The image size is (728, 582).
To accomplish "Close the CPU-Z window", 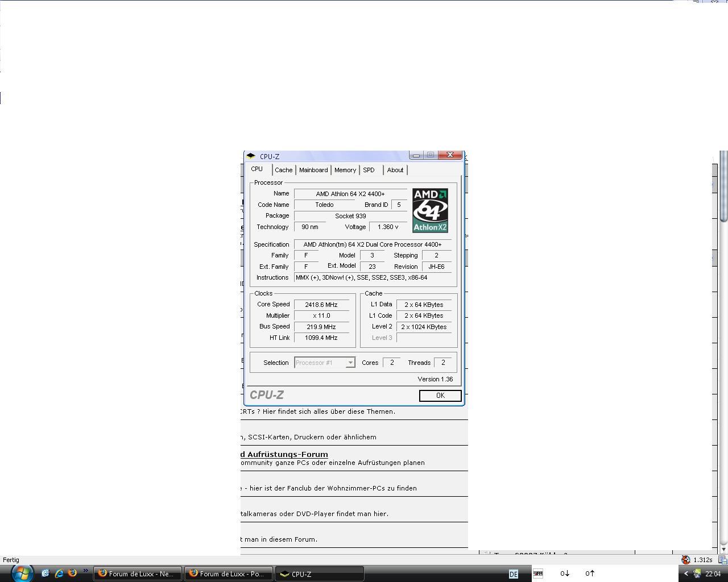I will 450,155.
